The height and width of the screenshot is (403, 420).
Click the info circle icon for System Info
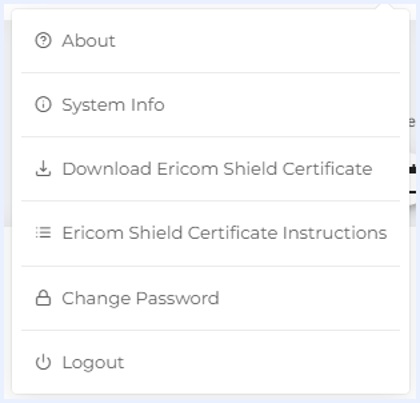pyautogui.click(x=43, y=105)
